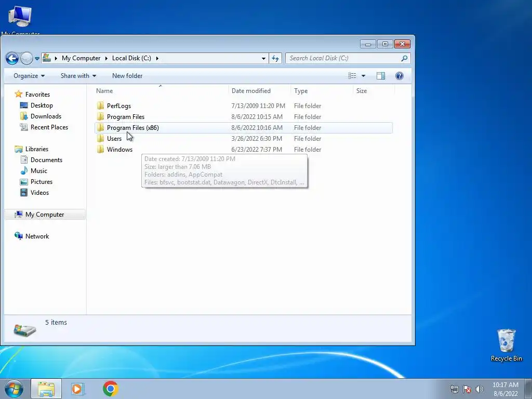Viewport: 532px width, 399px height.
Task: Click the volume speaker tray icon
Action: tap(480, 389)
